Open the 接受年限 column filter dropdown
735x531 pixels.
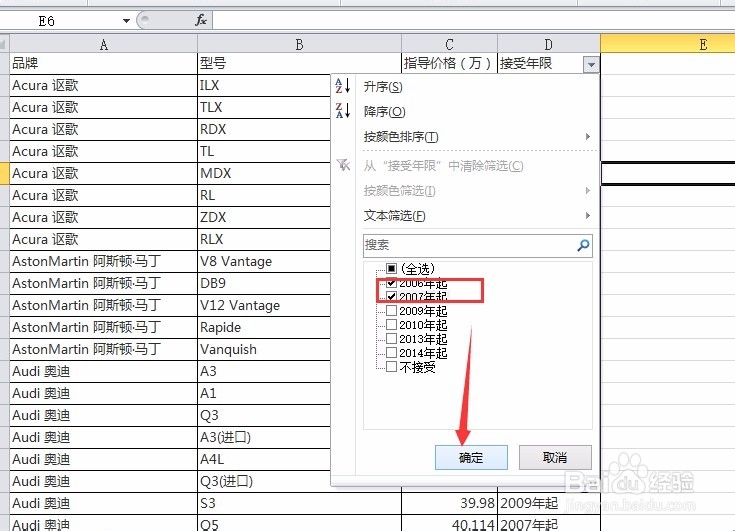[x=591, y=64]
